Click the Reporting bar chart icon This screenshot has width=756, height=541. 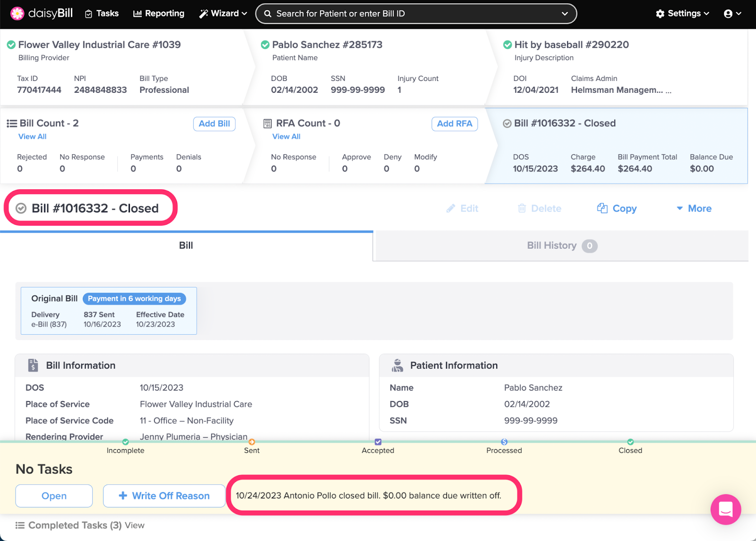point(137,14)
